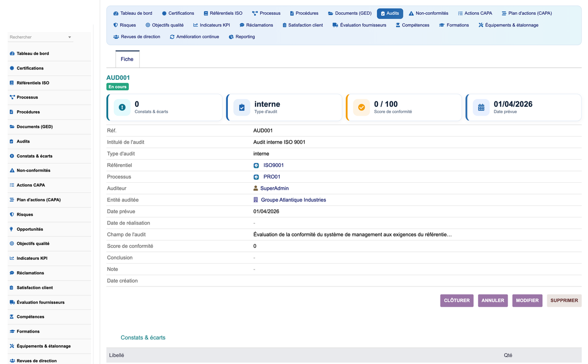Open Non-conformités in the top menu
The width and height of the screenshot is (588, 364).
[428, 13]
